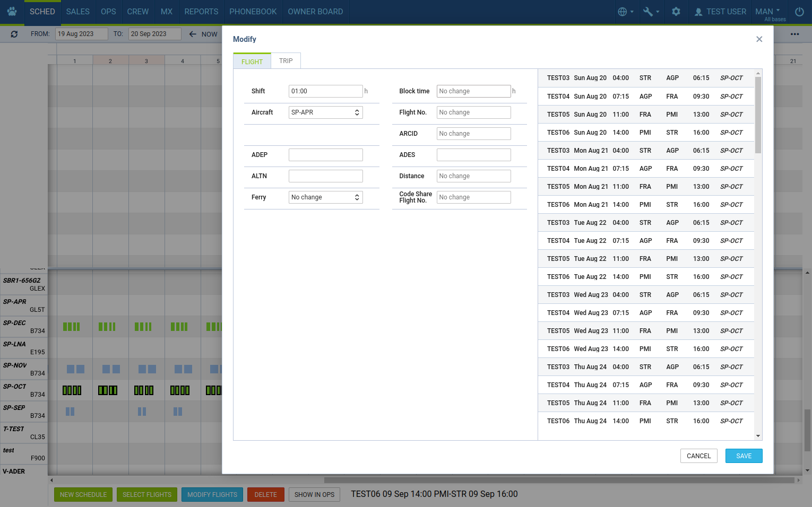Open the Ferry dropdown set to No change
The image size is (812, 507).
pyautogui.click(x=325, y=197)
